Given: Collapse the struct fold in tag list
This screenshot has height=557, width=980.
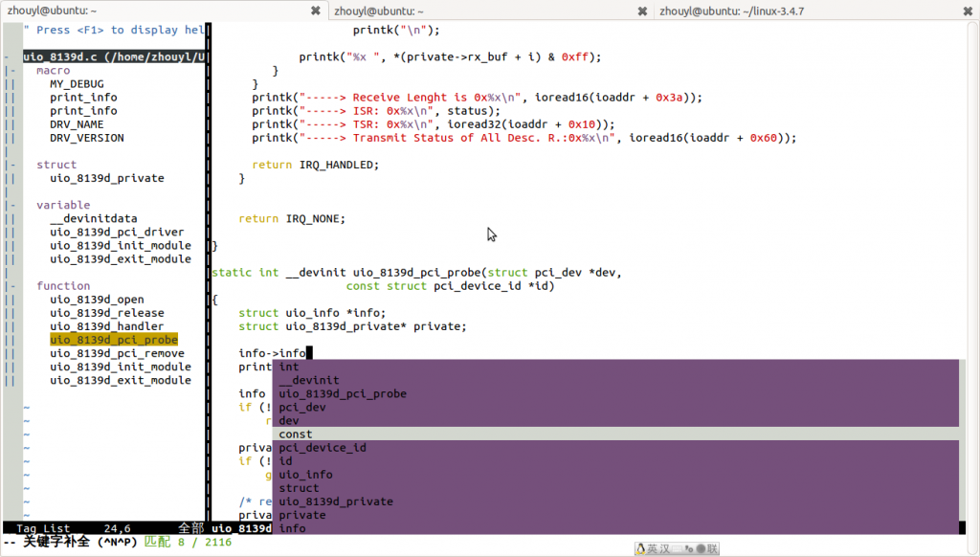Looking at the screenshot, I should 10,165.
